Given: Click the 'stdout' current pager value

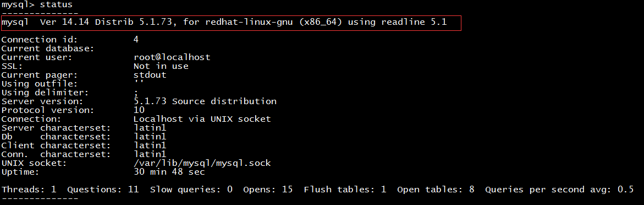Looking at the screenshot, I should (x=150, y=75).
